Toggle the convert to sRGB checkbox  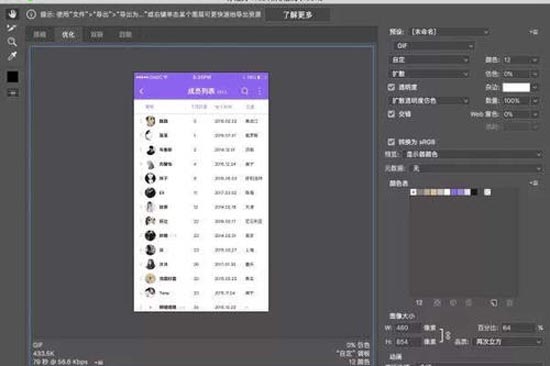point(391,142)
